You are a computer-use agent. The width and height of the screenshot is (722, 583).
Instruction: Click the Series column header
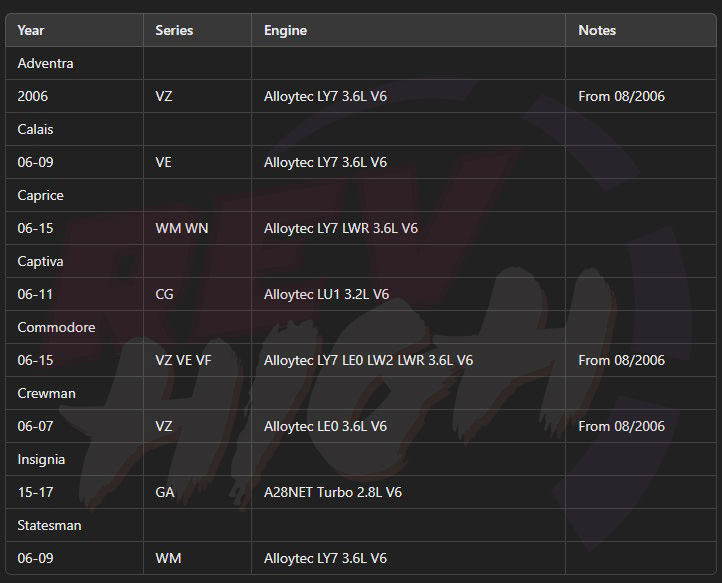[x=198, y=30]
